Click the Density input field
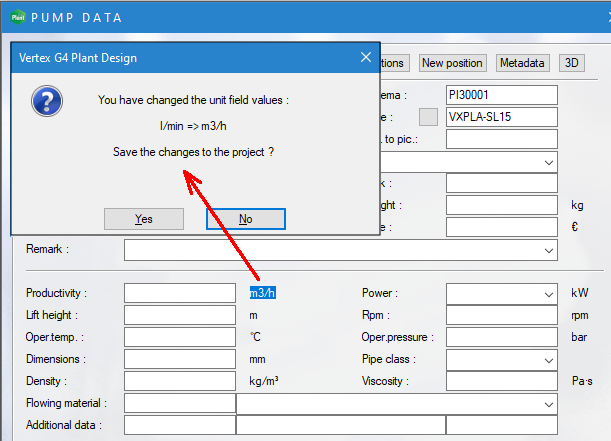Viewport: 611px width, 441px height. [x=179, y=382]
